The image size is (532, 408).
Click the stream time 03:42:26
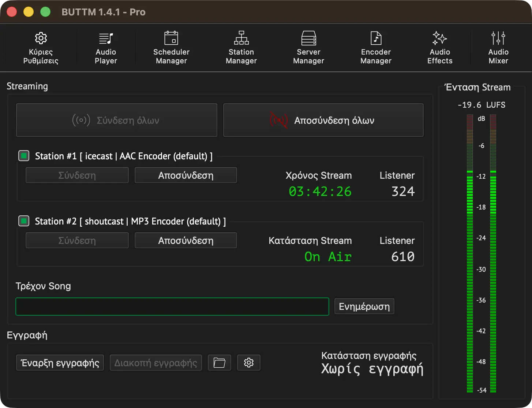point(320,191)
